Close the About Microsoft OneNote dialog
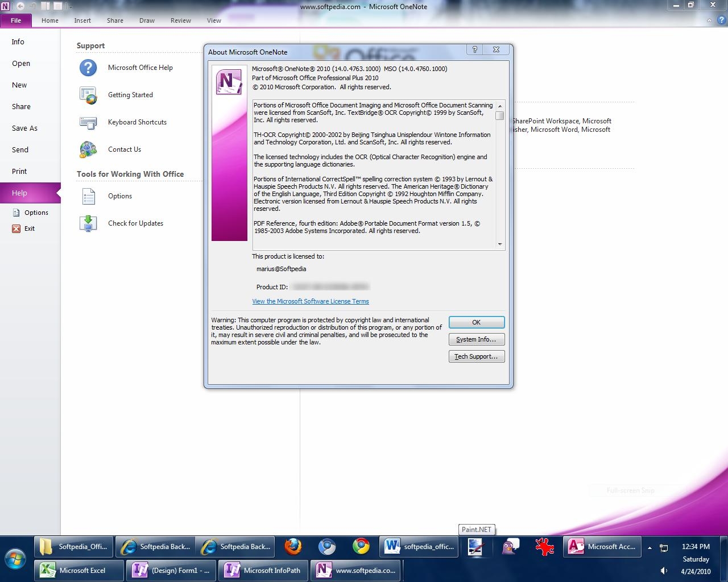 point(496,49)
